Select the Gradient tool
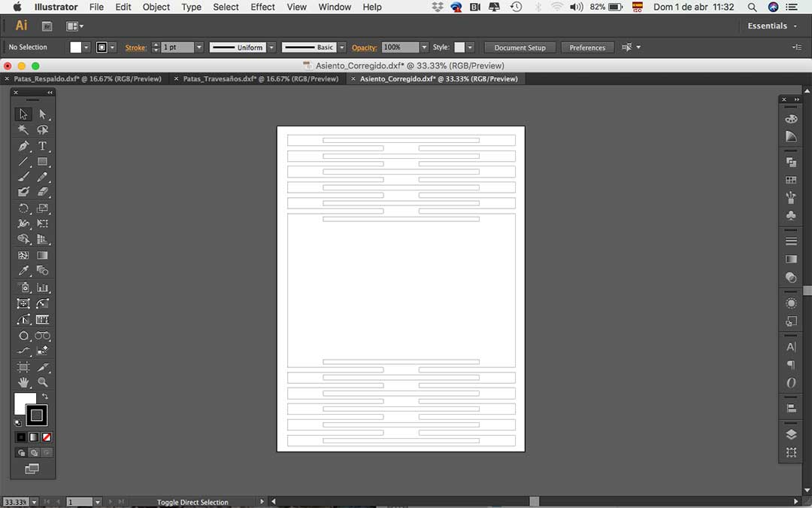This screenshot has width=812, height=508. [42, 255]
